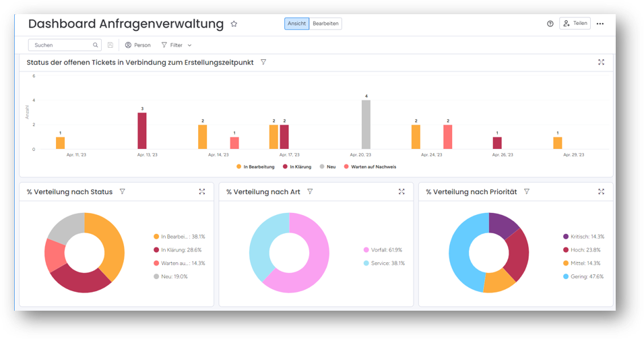
Task: Click the Warten auf Nachweis bar on Apr. 24
Action: [448, 137]
